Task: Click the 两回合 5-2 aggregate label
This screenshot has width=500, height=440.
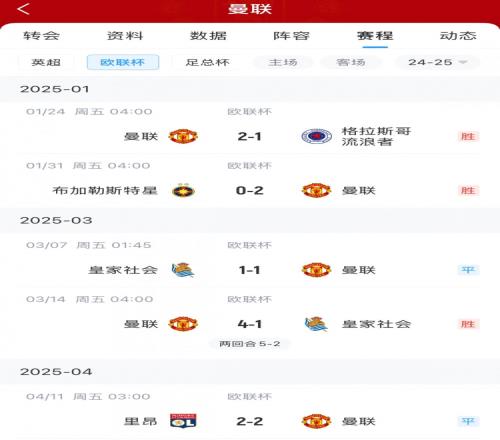Action: pyautogui.click(x=250, y=344)
